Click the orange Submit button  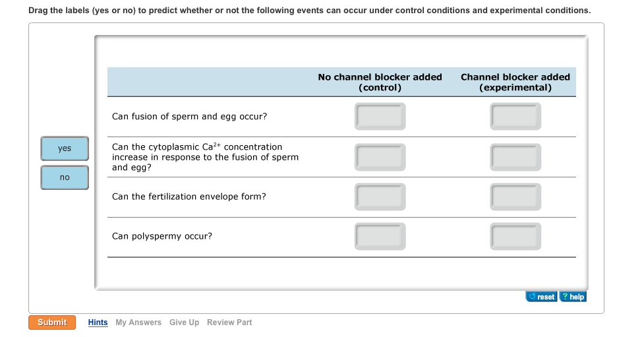[52, 322]
